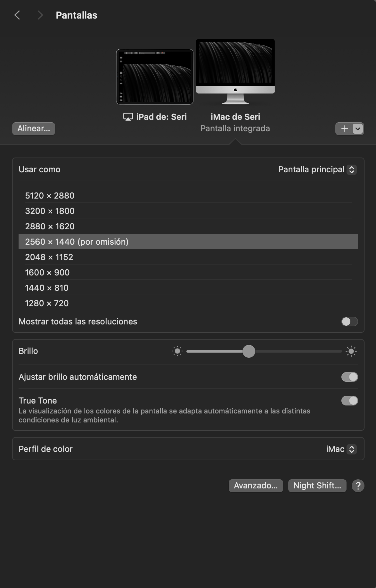Screen dimensions: 376x588
Task: Toggle Ajustar brillo automáticamente switch
Action: 349,377
